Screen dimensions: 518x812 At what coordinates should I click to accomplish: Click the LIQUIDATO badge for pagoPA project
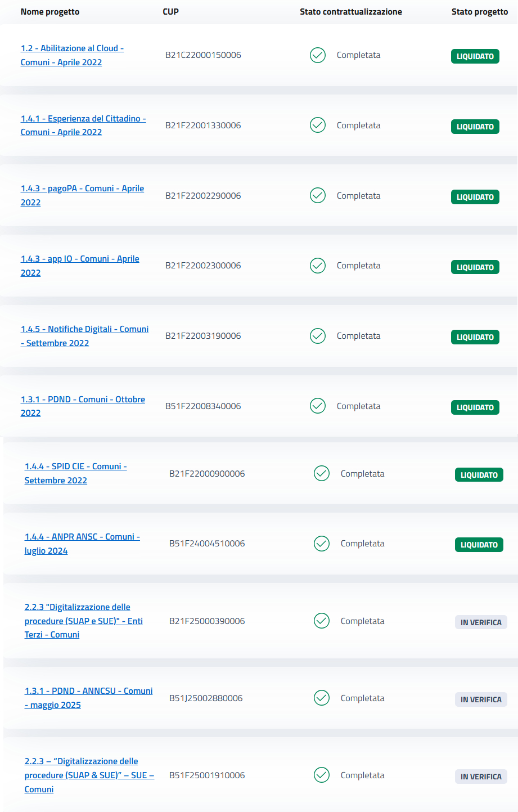click(x=475, y=197)
